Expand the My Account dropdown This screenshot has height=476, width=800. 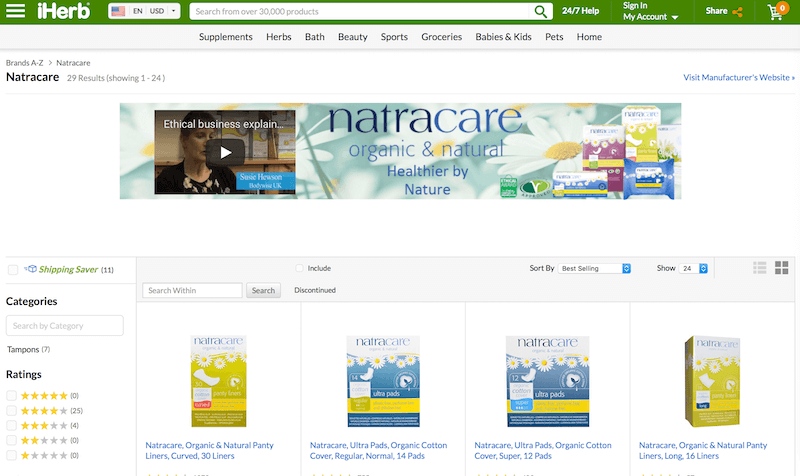(651, 16)
